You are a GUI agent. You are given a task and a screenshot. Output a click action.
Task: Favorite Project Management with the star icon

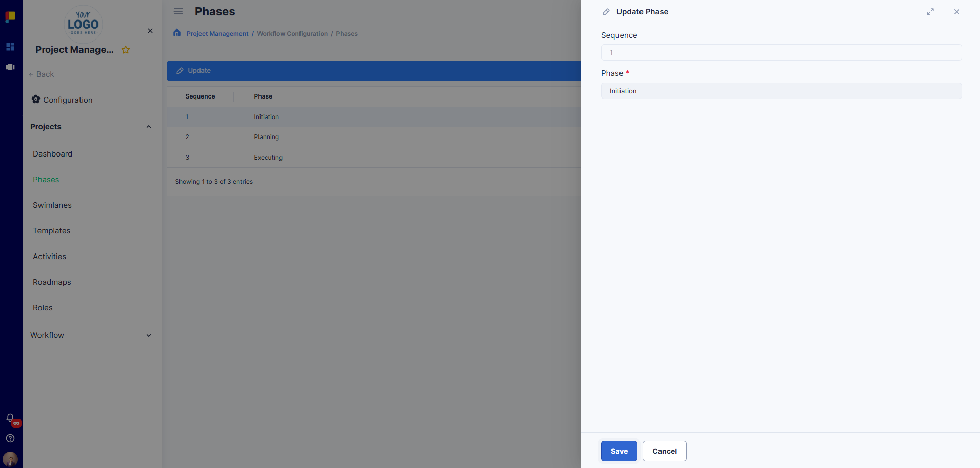point(126,50)
